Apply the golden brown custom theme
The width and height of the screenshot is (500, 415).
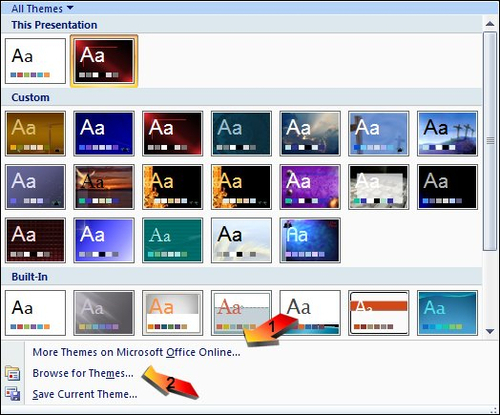(35, 134)
